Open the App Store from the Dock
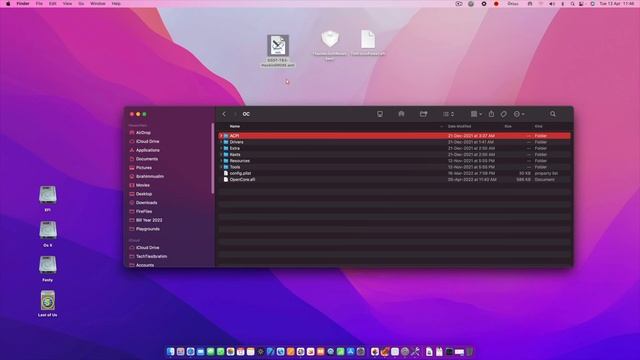 (x=351, y=351)
